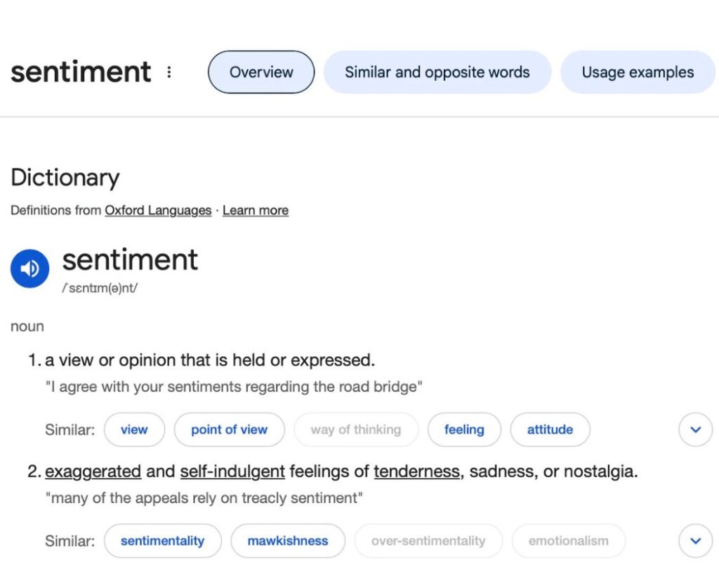The height and width of the screenshot is (588, 719).
Task: Click the 'mawkishness' synonym chip
Action: click(x=288, y=541)
